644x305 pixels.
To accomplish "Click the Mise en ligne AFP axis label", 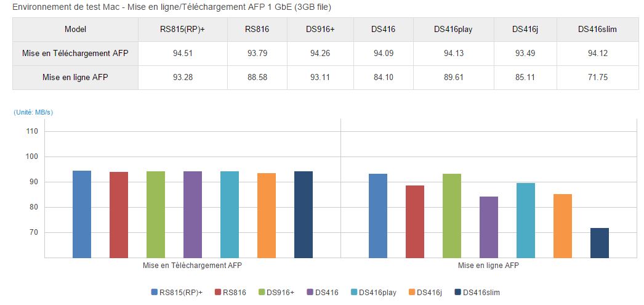I will 488,266.
